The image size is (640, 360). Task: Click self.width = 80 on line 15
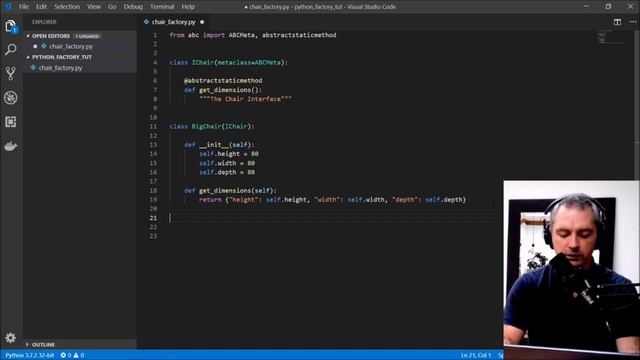pyautogui.click(x=227, y=163)
